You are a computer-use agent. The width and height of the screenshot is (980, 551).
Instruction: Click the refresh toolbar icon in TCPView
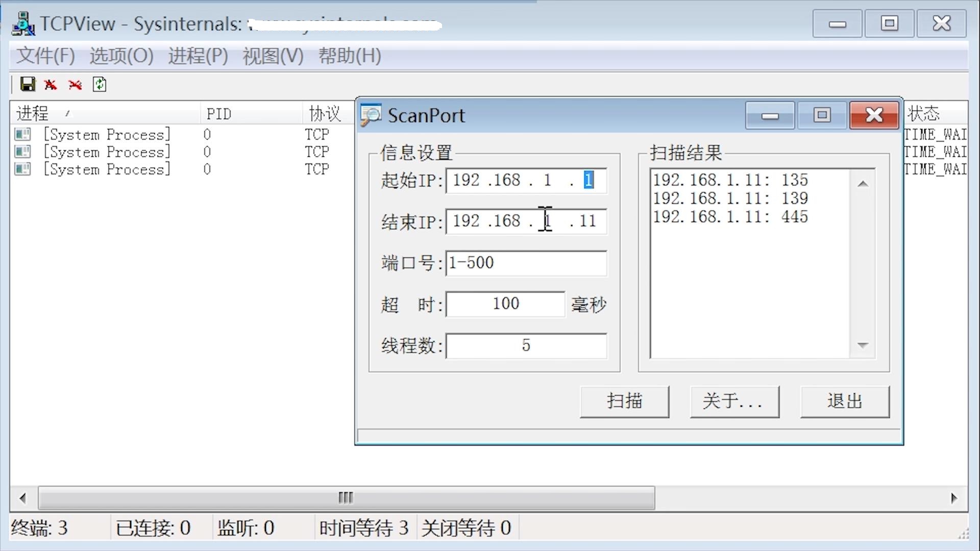pos(100,85)
